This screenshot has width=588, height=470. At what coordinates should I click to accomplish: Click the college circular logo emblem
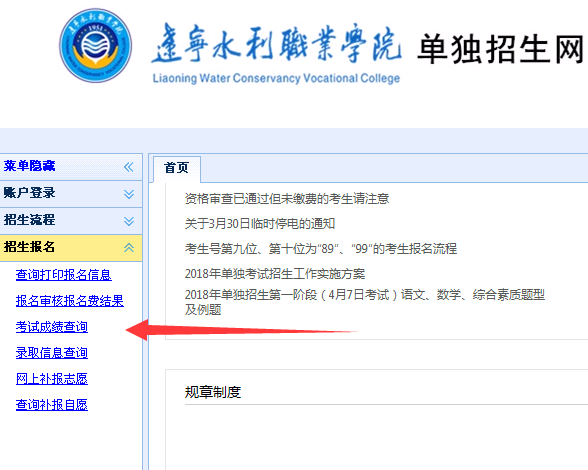(96, 45)
